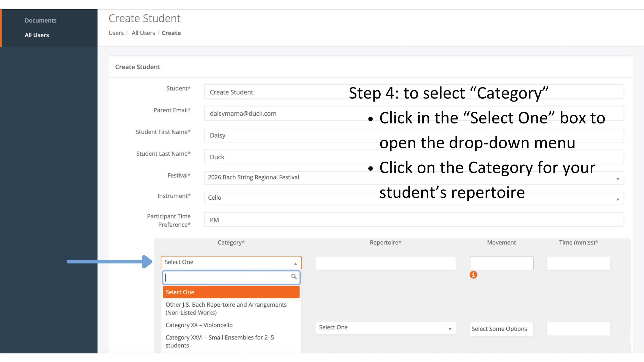The width and height of the screenshot is (644, 362).
Task: Click highlighted Select One option
Action: coord(231,292)
